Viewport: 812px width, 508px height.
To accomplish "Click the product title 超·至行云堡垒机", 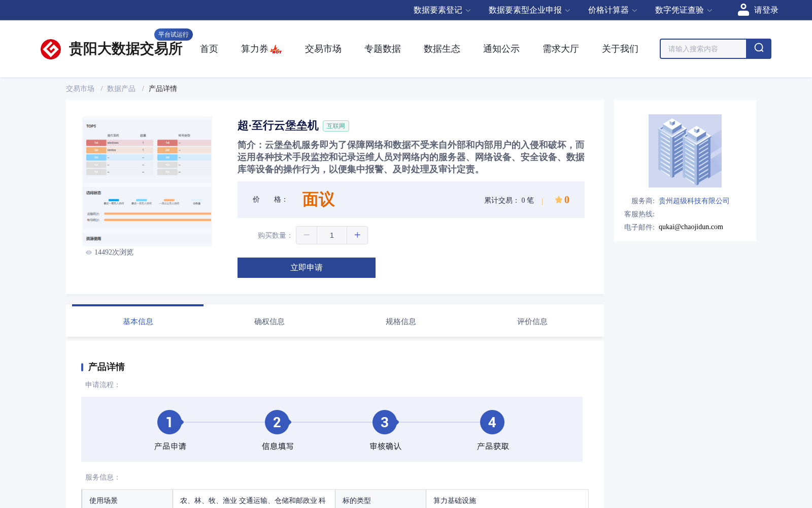I will coord(278,125).
